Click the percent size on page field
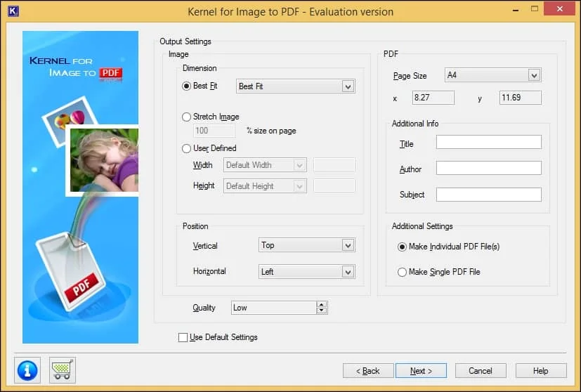 coord(214,131)
